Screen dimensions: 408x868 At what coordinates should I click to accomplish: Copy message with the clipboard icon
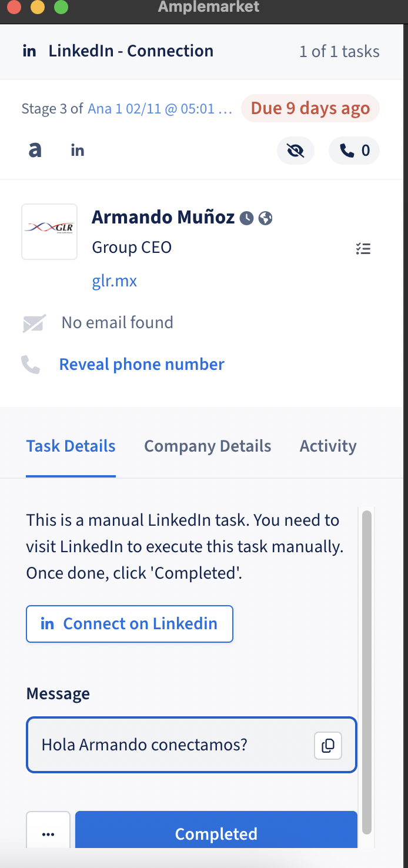pos(328,746)
